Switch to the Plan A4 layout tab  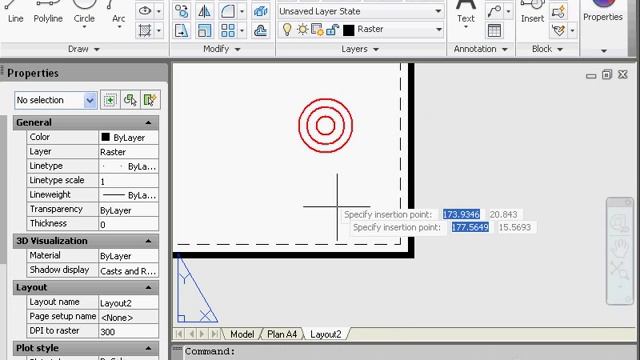pos(282,334)
